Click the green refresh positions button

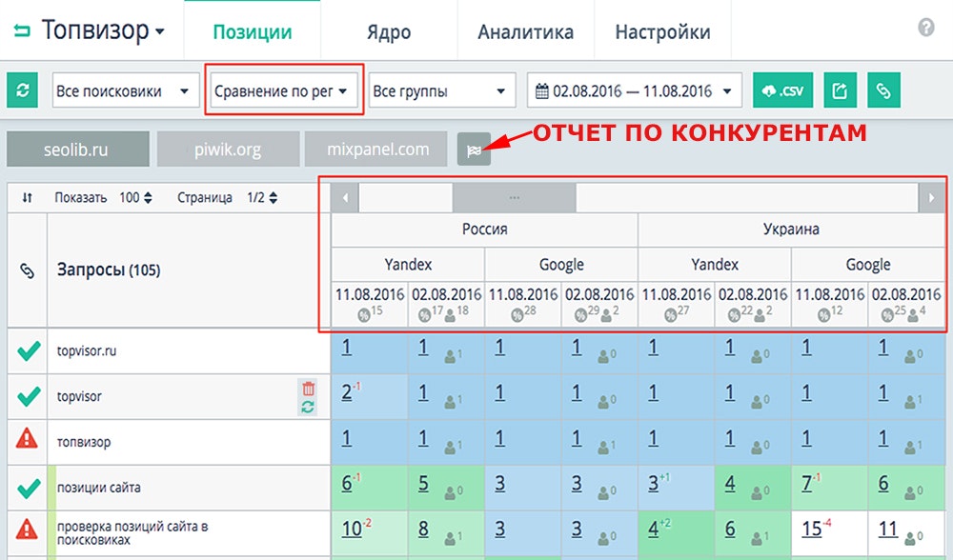23,90
